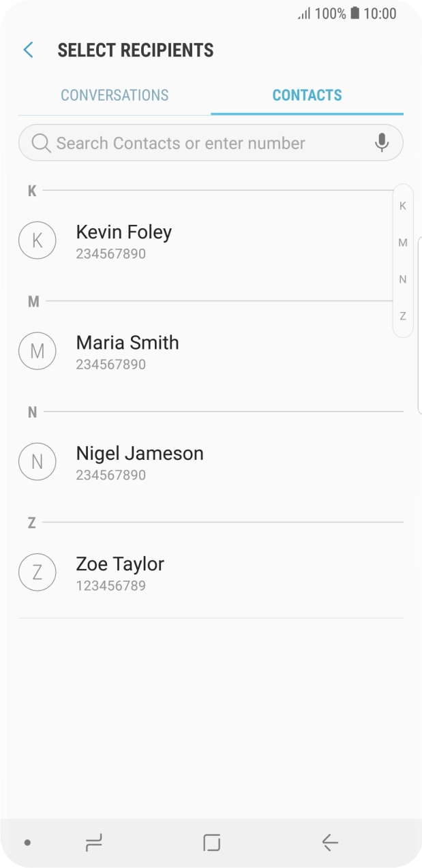Tap the Recents button in navigation bar
Screen dimensions: 422x868
(x=94, y=842)
